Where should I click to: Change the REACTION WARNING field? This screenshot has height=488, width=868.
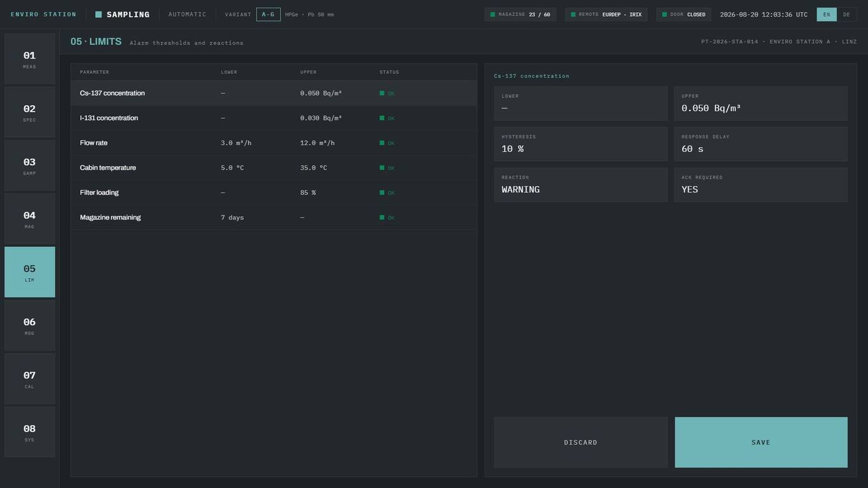click(x=581, y=185)
